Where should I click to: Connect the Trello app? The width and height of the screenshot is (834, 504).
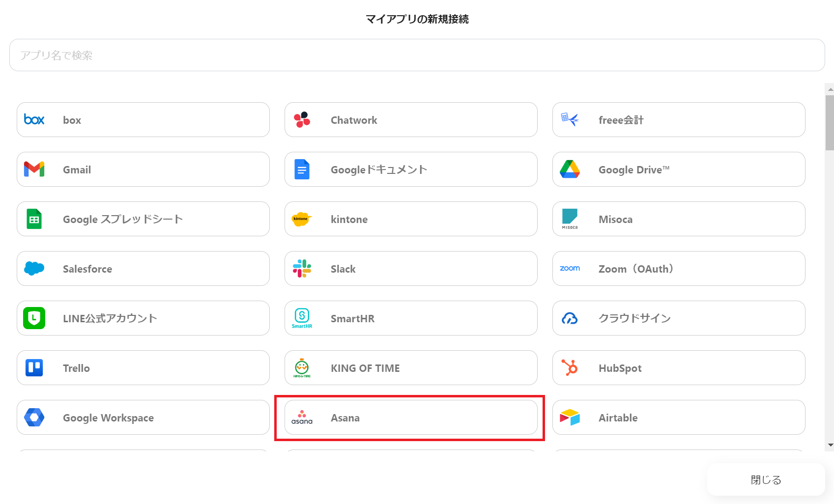[x=143, y=368]
